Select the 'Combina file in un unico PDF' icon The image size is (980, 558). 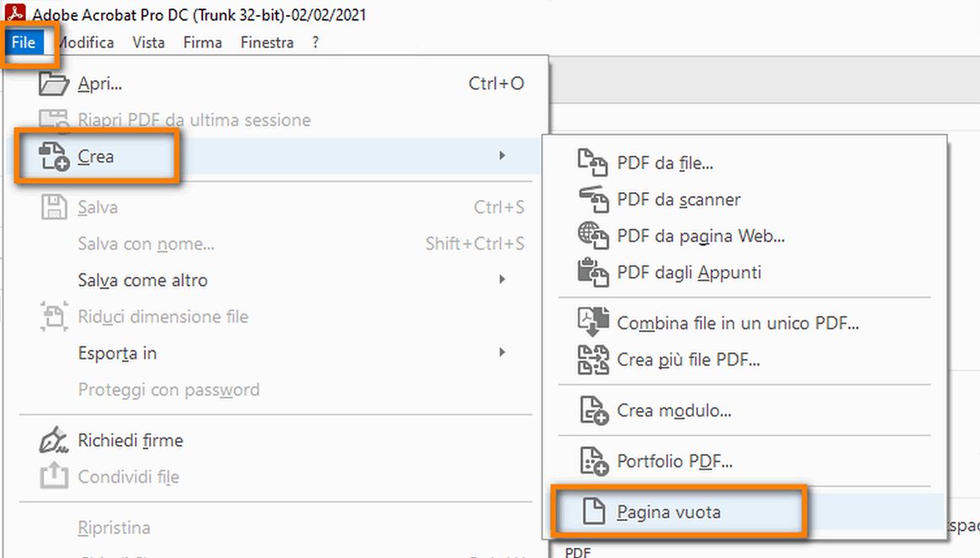pos(594,323)
